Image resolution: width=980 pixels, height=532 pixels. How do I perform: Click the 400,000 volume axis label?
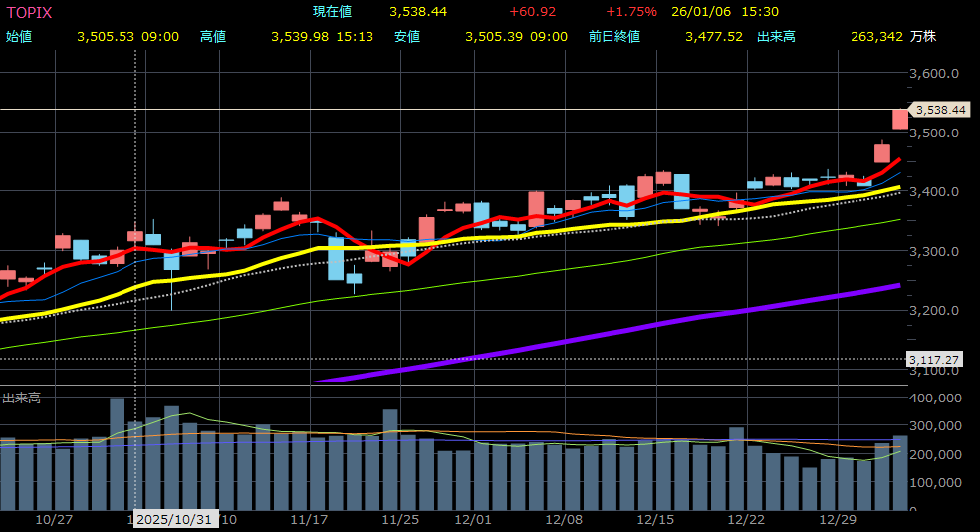(x=935, y=398)
